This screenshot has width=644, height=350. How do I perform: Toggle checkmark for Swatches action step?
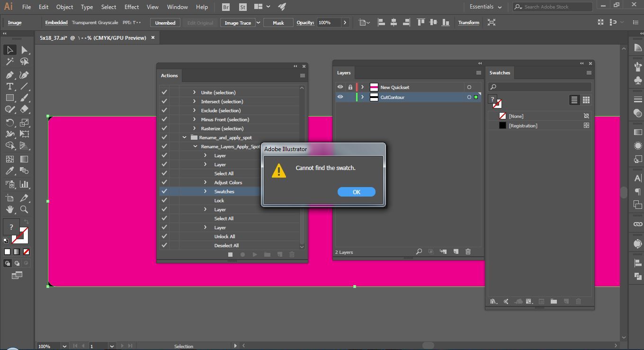[x=164, y=191]
